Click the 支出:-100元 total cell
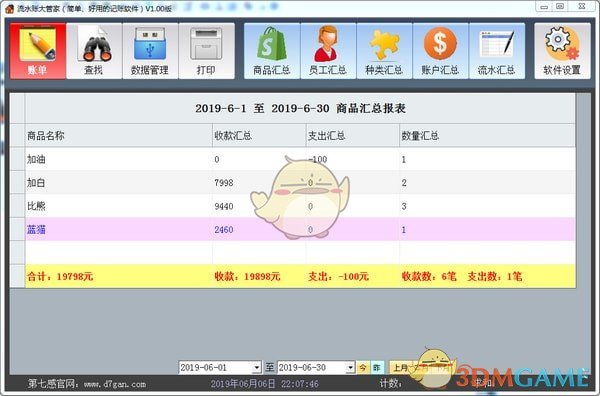This screenshot has width=600, height=396. click(352, 276)
